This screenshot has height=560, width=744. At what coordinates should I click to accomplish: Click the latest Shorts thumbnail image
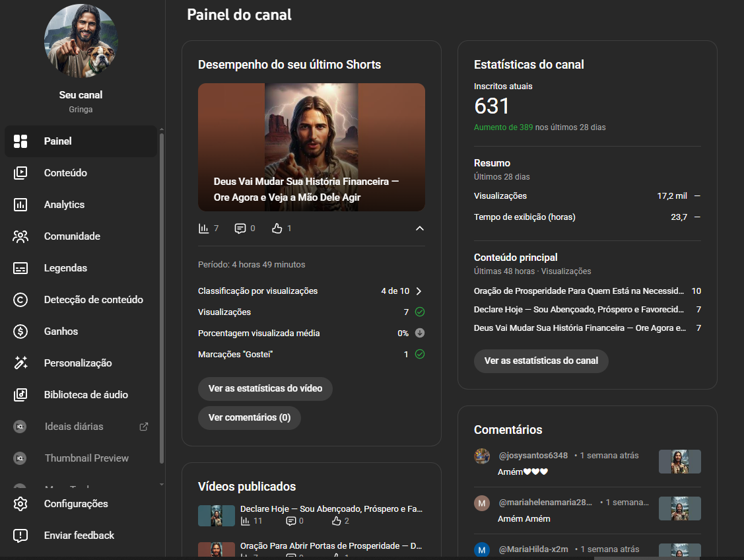pyautogui.click(x=312, y=147)
